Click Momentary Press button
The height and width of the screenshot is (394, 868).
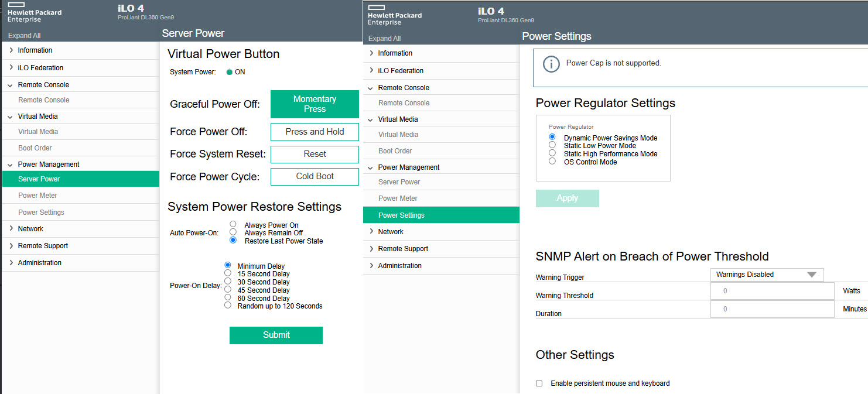[315, 104]
